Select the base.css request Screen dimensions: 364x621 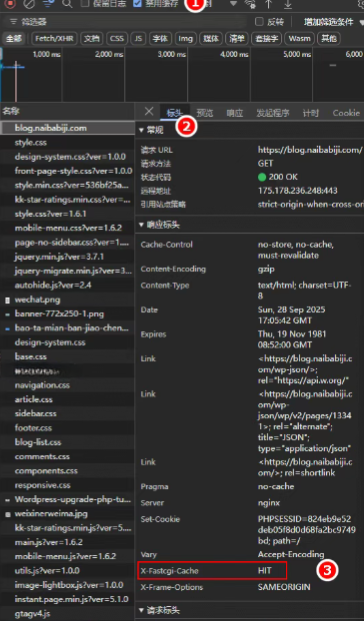click(x=67, y=356)
